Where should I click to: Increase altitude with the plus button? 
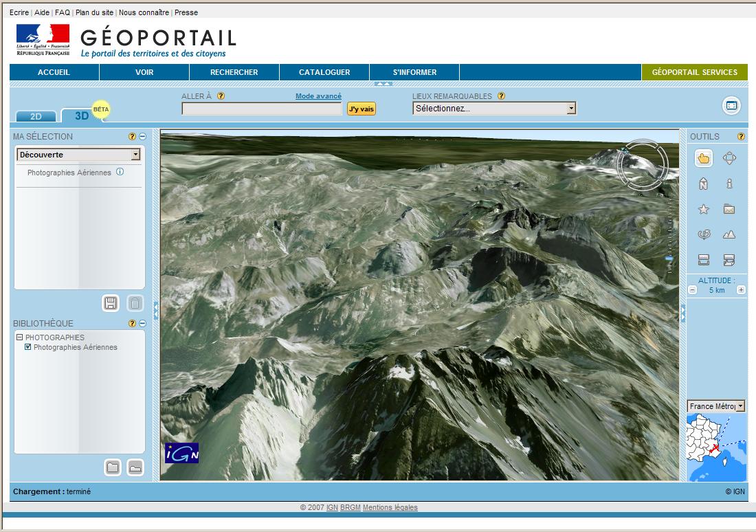741,290
